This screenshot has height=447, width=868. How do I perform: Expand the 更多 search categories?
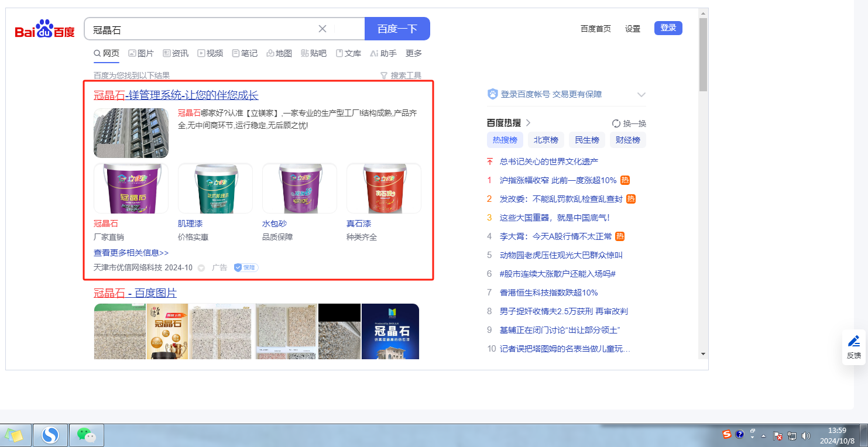pyautogui.click(x=414, y=53)
